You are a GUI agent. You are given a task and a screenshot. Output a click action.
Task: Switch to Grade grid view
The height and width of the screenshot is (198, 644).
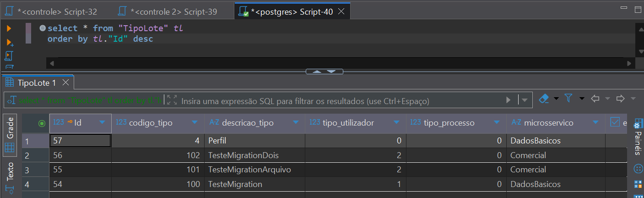coord(10,134)
